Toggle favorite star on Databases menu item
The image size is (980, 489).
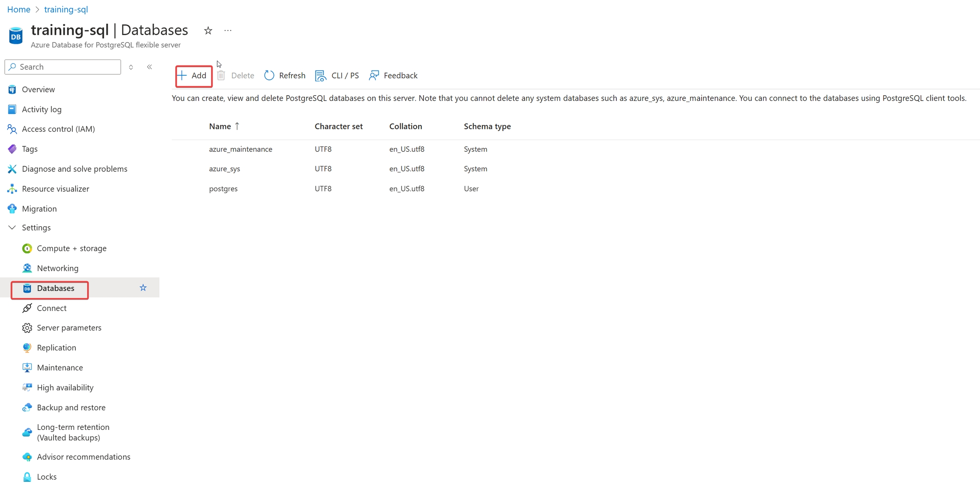pyautogui.click(x=143, y=288)
